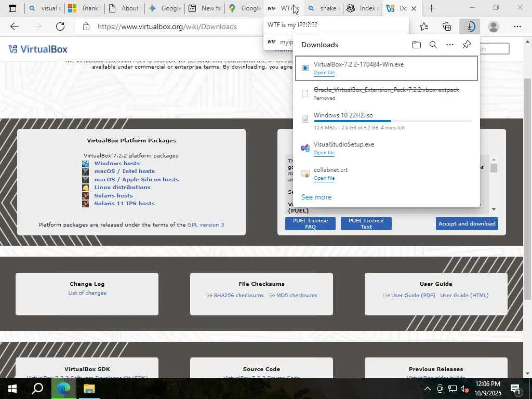Viewport: 532px width, 399px height.
Task: Open the GPL version 3 link
Action: 206,224
